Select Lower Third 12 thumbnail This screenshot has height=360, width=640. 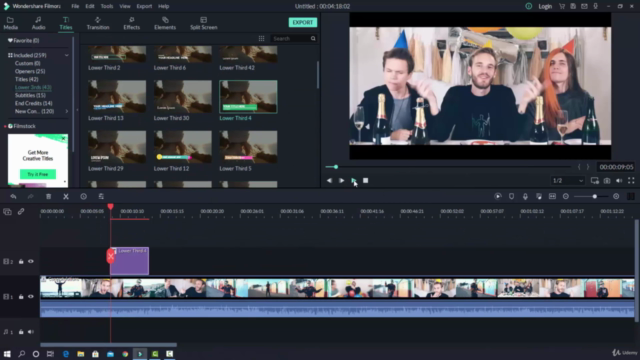click(182, 147)
